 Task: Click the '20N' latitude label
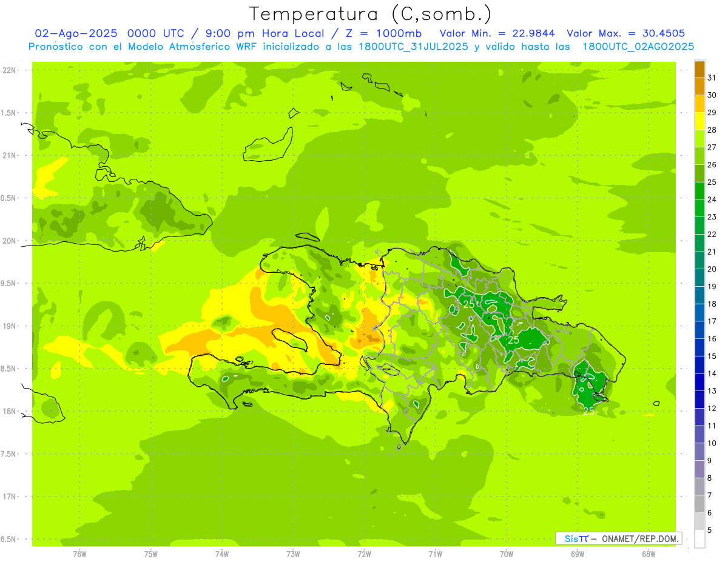point(9,241)
